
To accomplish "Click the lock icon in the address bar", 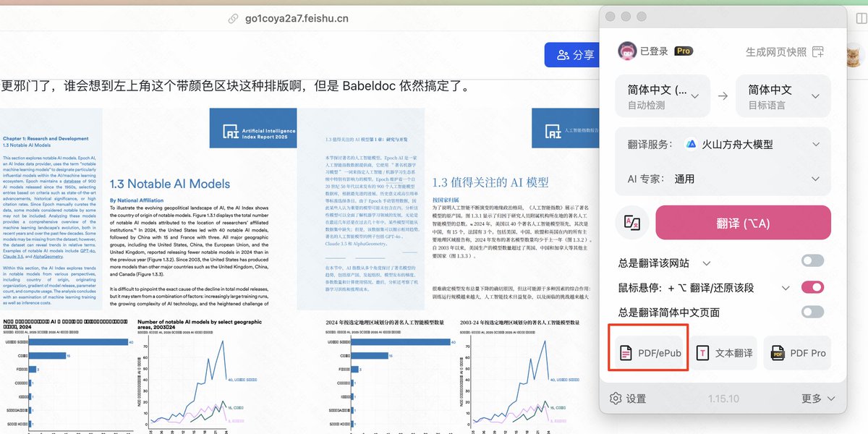I will [232, 19].
